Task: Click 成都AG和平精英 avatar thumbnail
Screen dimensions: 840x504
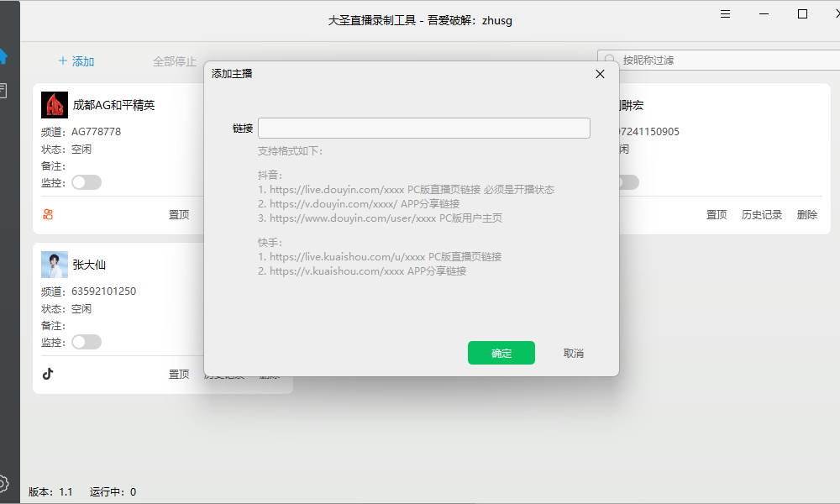Action: [x=54, y=105]
